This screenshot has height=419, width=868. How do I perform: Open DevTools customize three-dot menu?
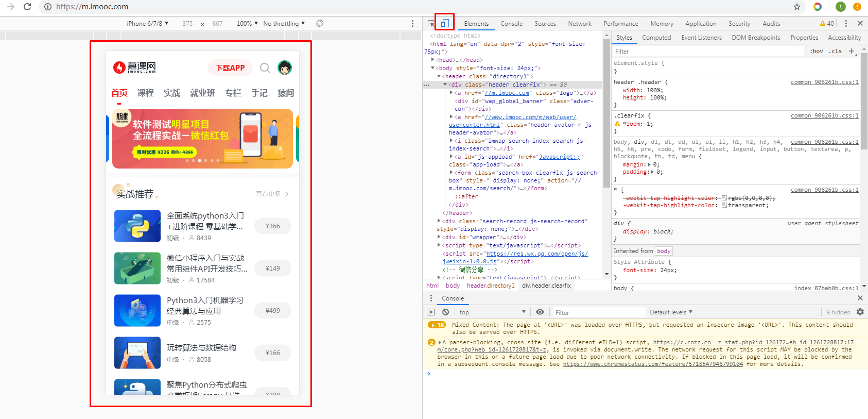coord(846,23)
